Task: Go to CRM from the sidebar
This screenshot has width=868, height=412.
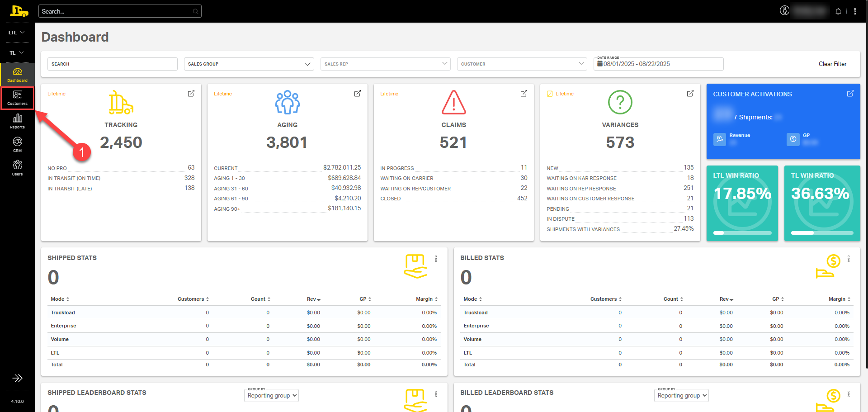Action: [x=17, y=145]
